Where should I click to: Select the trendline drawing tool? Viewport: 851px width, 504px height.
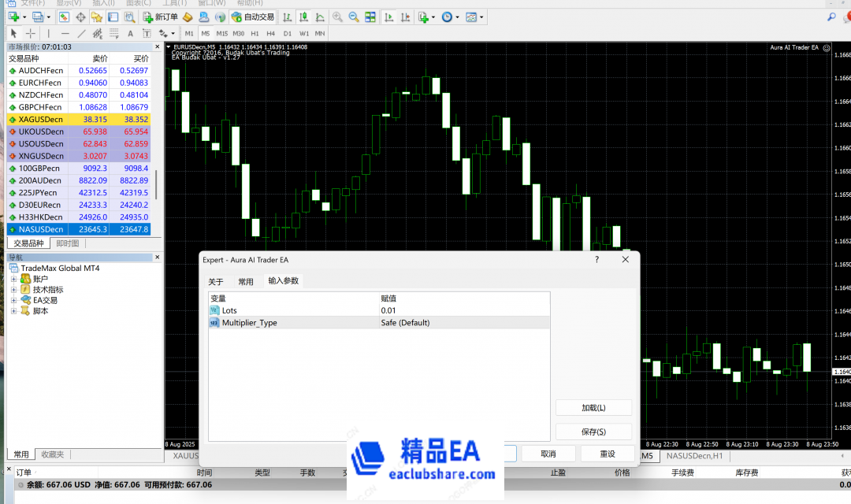(x=80, y=33)
